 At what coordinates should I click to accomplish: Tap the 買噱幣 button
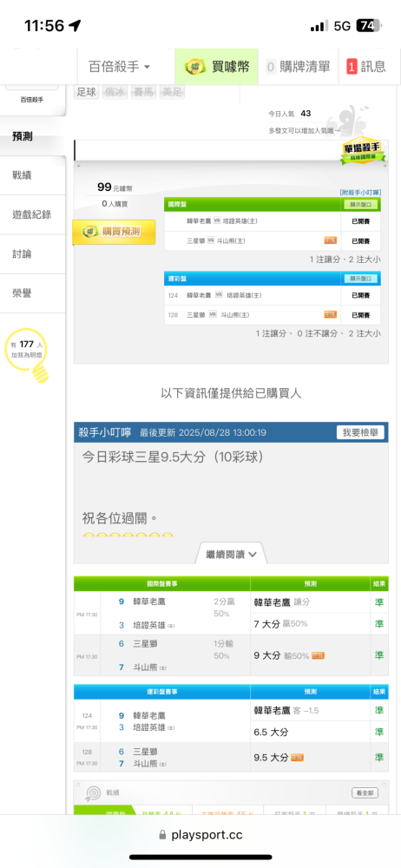[217, 67]
